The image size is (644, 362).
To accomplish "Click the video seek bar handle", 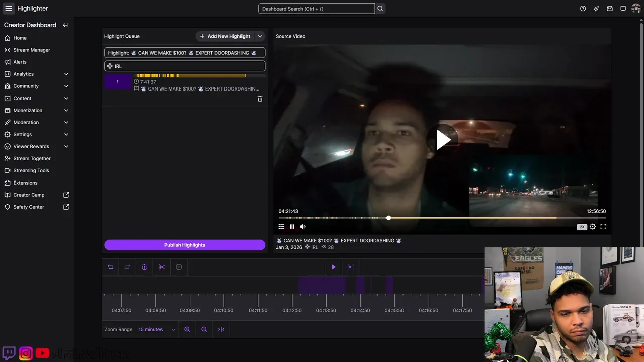I will 389,218.
